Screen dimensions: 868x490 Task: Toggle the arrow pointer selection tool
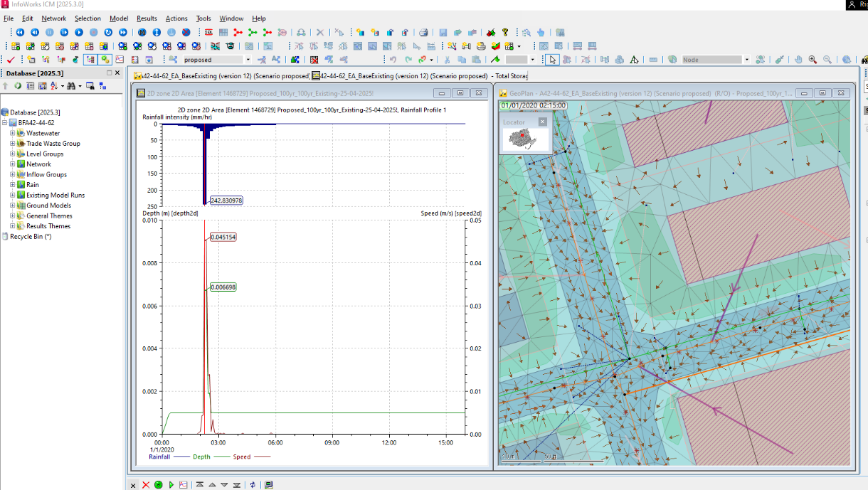[x=554, y=60]
